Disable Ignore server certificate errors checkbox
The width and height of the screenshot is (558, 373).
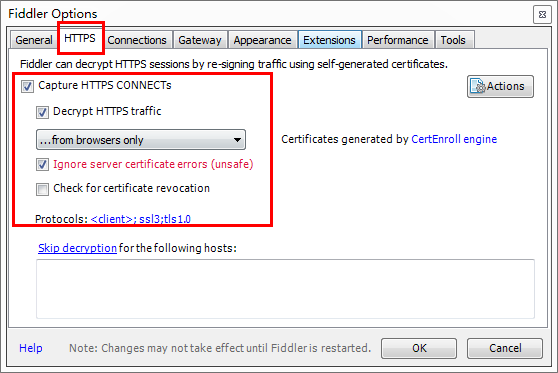pyautogui.click(x=42, y=164)
